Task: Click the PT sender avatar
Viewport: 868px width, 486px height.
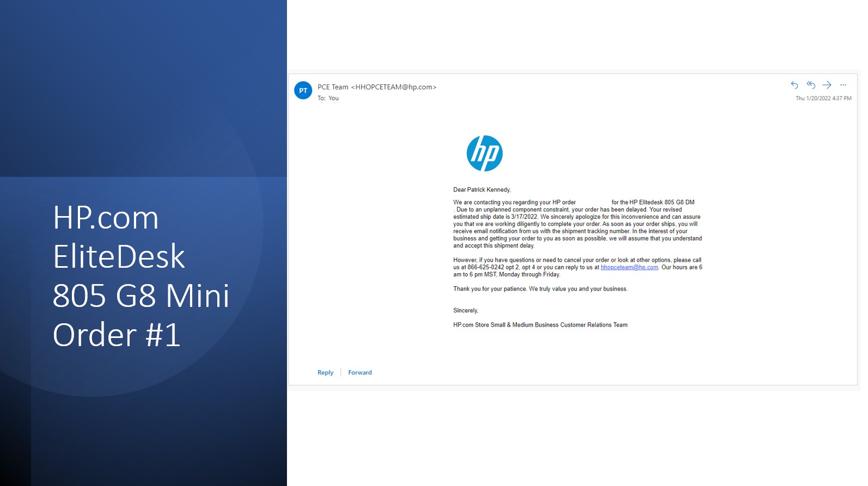Action: (303, 90)
